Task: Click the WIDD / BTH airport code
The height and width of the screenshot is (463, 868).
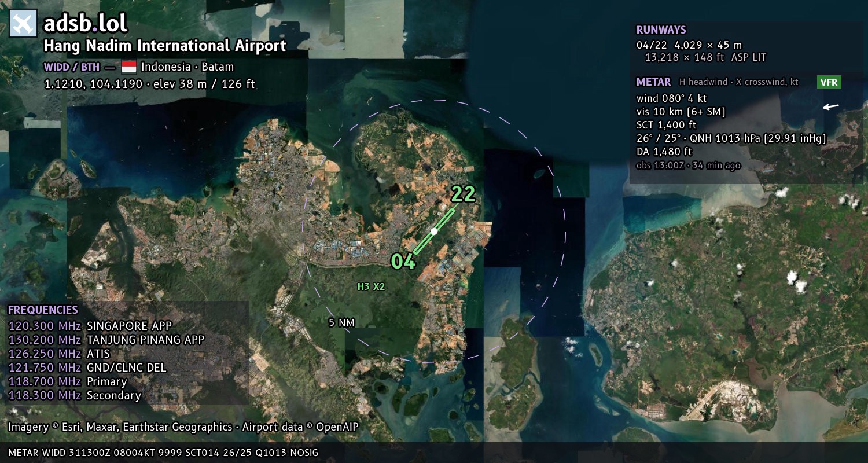Action: tap(72, 67)
